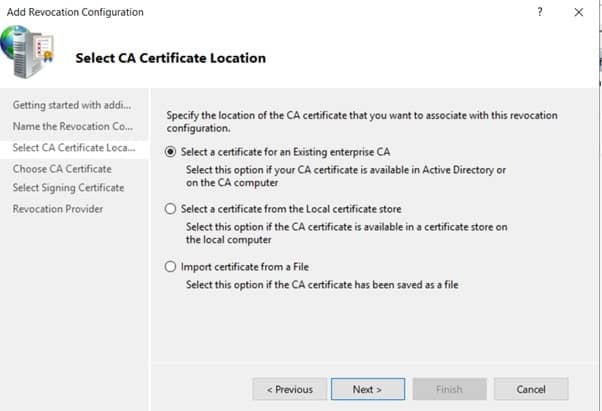
Task: Click the help question mark icon
Action: tap(541, 12)
